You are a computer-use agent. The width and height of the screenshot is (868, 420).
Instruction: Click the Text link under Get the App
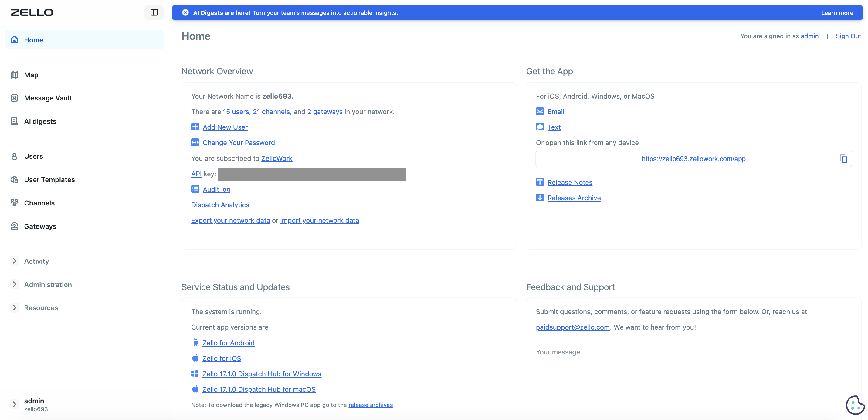coord(554,127)
